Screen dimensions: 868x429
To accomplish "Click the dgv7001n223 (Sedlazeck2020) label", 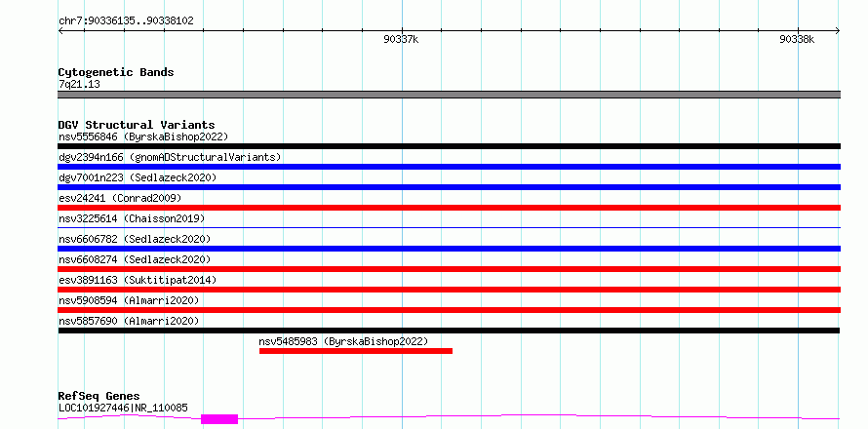I will 138,177.
